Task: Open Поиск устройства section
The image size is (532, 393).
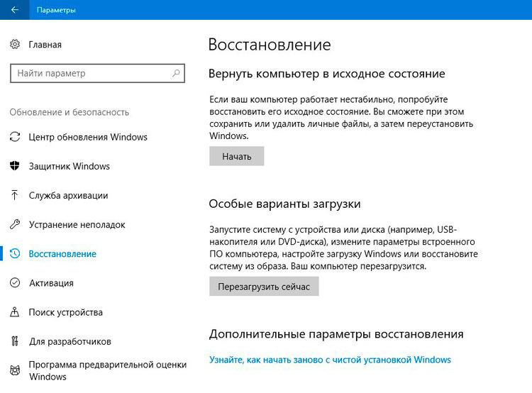Action: 65,312
